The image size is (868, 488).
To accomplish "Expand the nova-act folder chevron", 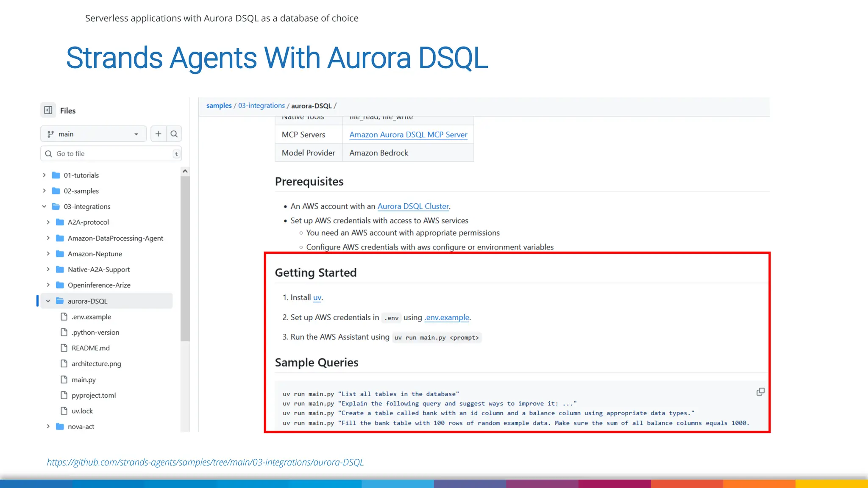I will click(x=48, y=427).
